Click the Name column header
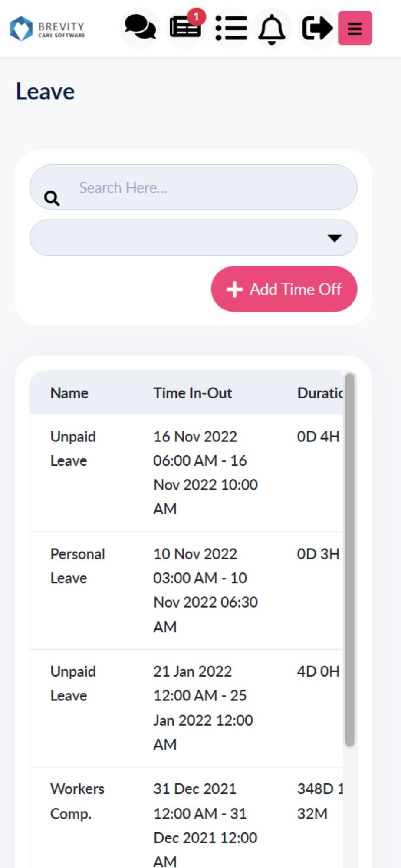The width and height of the screenshot is (401, 868). 69,393
